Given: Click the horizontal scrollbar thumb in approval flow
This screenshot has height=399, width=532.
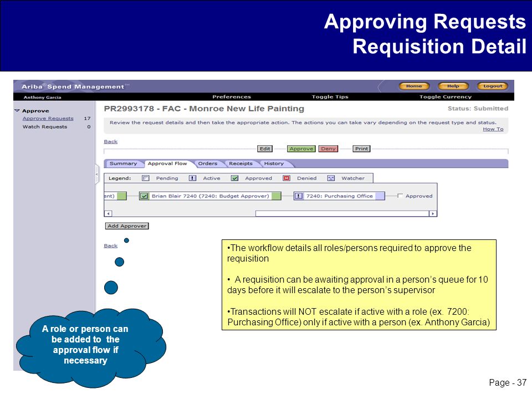Looking at the screenshot, I should [342, 213].
